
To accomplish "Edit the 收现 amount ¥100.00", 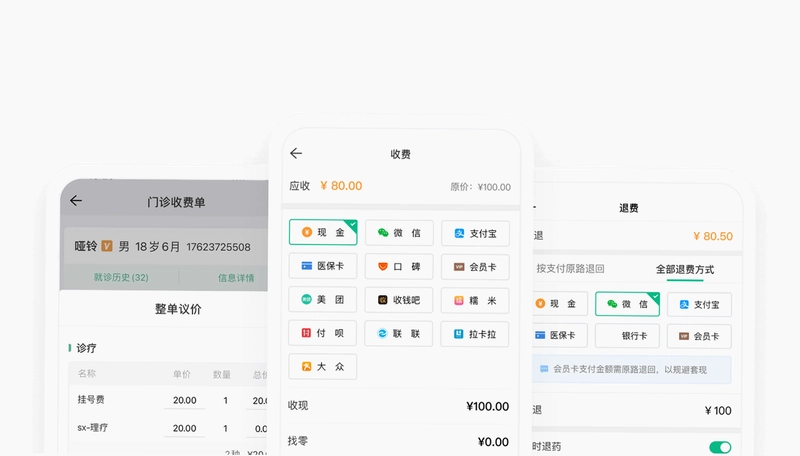I will 487,407.
